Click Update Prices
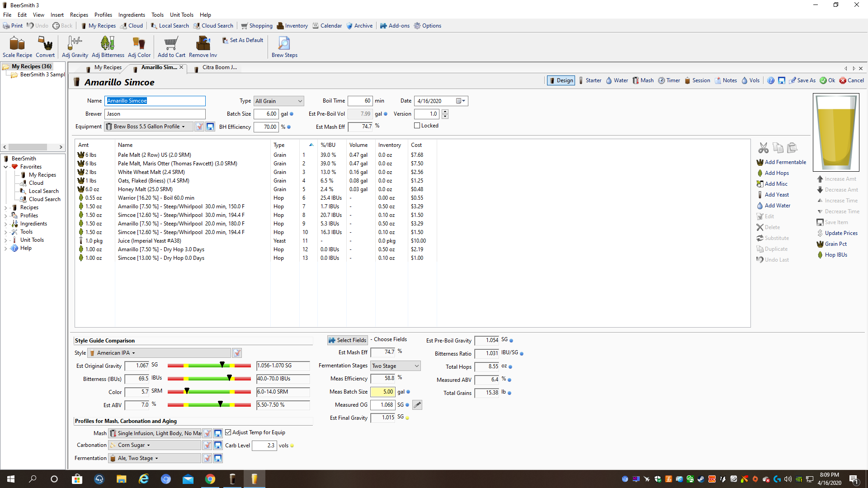The width and height of the screenshot is (868, 488). 837,233
